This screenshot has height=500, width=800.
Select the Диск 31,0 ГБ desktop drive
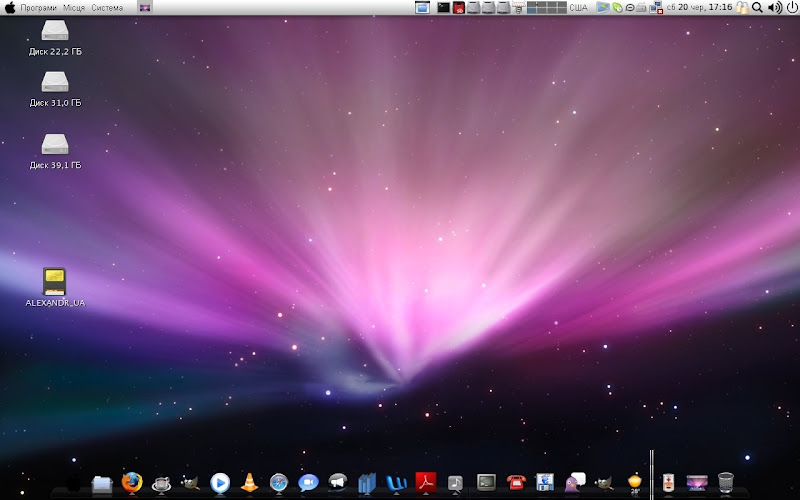tap(55, 89)
